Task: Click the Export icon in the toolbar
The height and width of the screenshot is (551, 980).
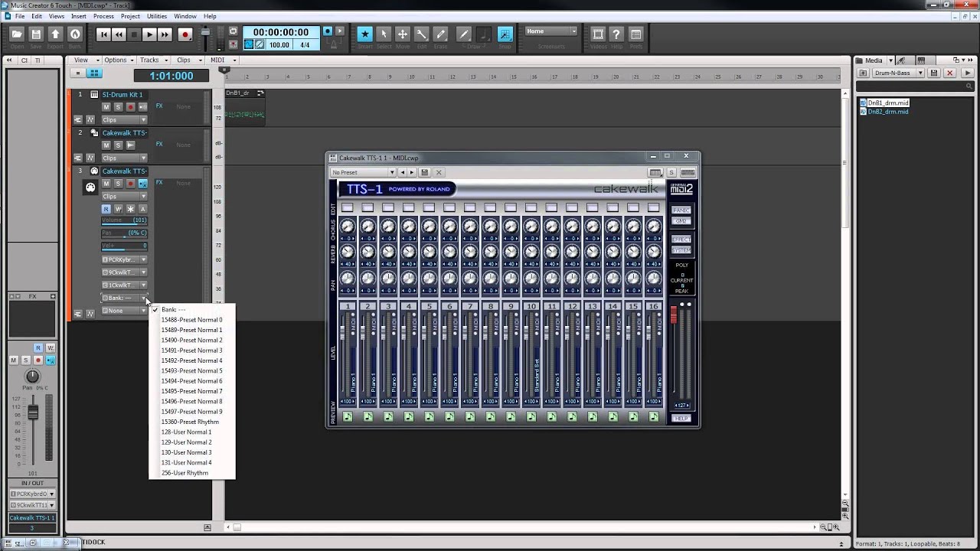Action: pyautogui.click(x=55, y=34)
